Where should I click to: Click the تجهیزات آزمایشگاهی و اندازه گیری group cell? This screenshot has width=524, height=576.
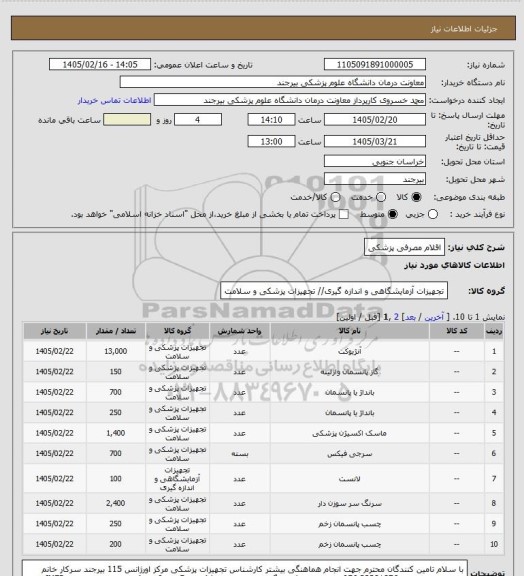click(177, 479)
